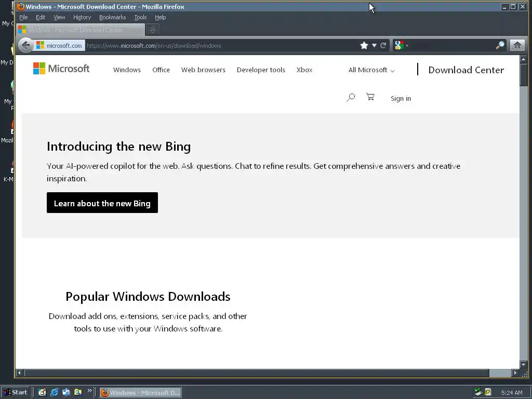Viewport: 532px width, 399px height.
Task: Open the Xbox nav link
Action: pos(304,70)
